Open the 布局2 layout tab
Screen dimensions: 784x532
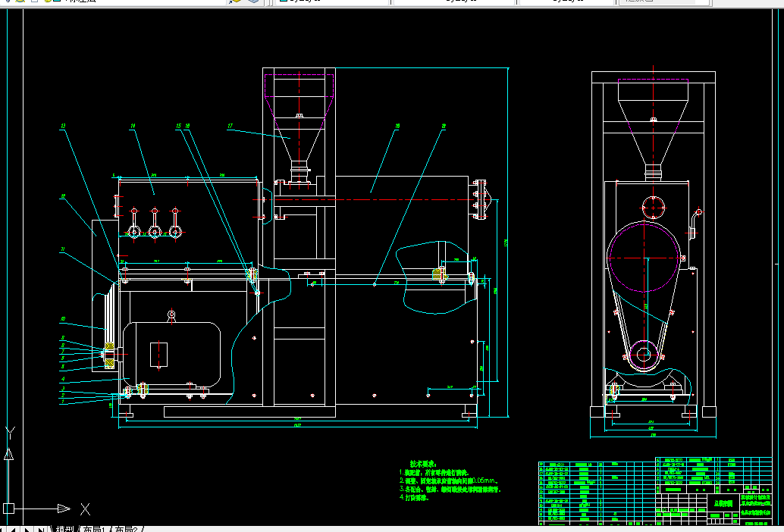[x=127, y=529]
